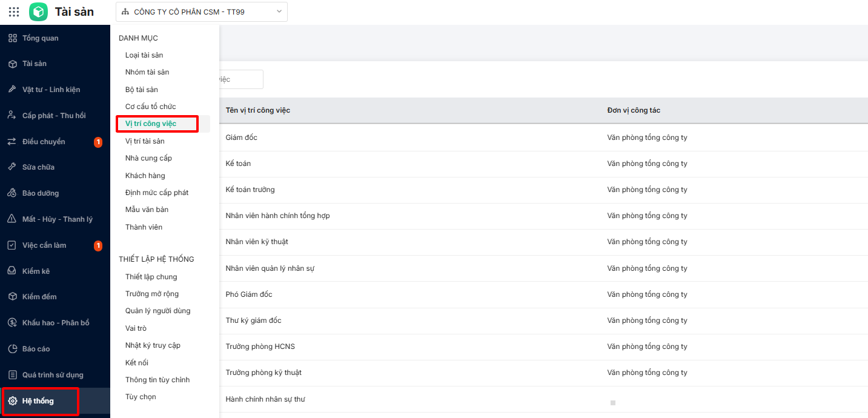The height and width of the screenshot is (418, 868).
Task: Go to Nhật ký truy cập
Action: [153, 345]
